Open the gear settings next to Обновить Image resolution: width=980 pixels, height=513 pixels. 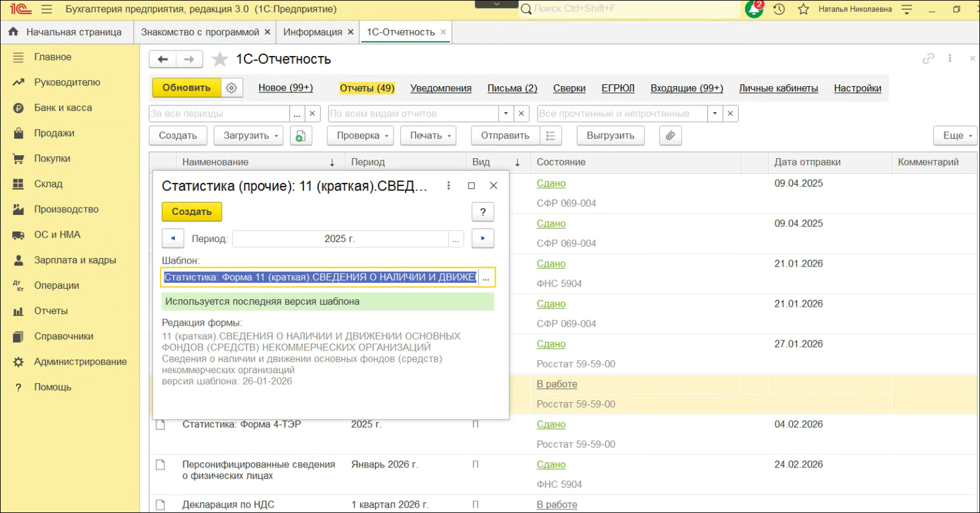click(x=231, y=88)
